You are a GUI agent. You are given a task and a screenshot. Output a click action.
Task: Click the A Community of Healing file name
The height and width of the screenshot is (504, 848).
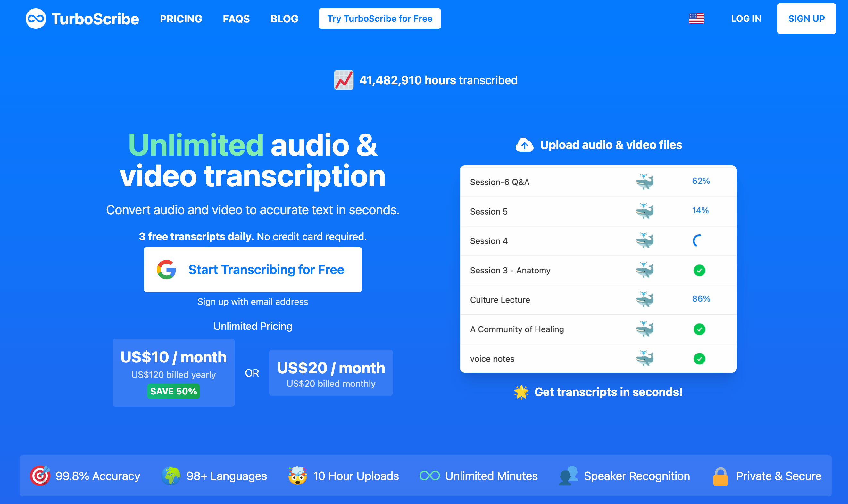click(517, 329)
